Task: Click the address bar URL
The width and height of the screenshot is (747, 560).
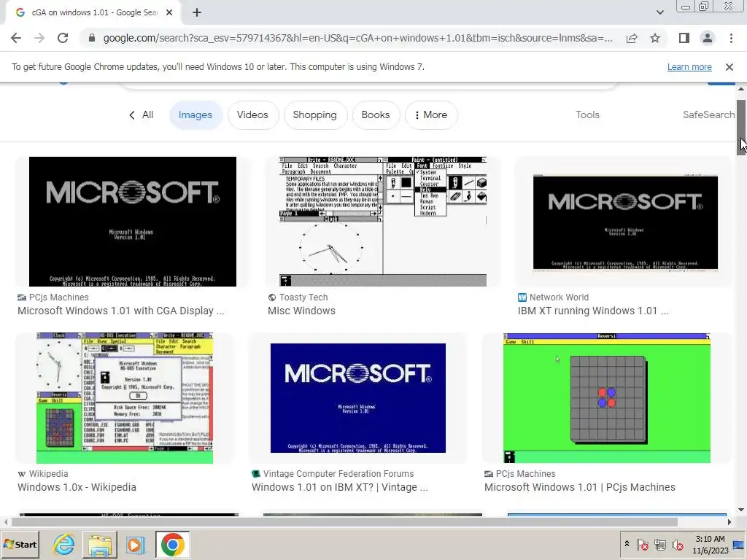Action: [x=357, y=38]
